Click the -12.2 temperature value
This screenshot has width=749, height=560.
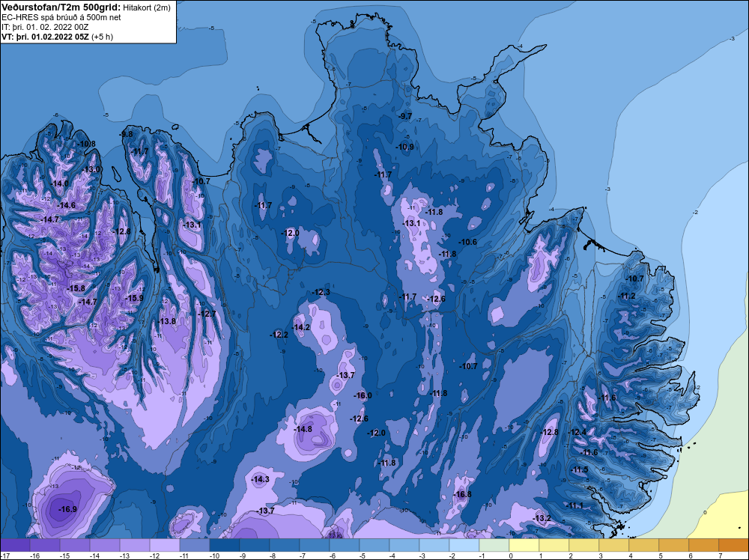pos(279,335)
